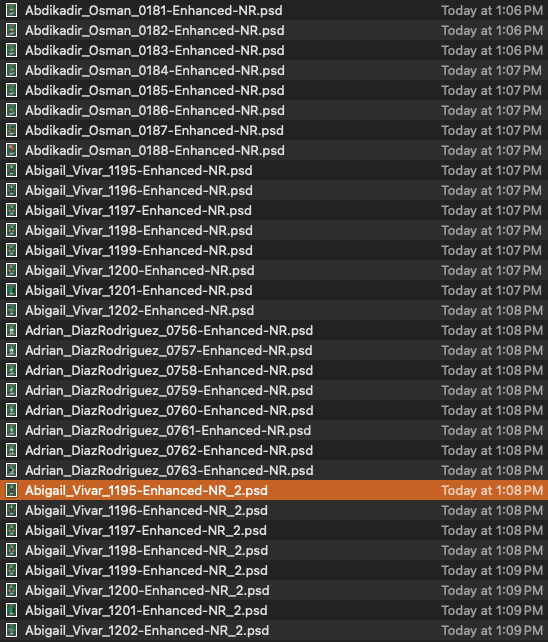Click the file icon for Adrian_DiazRodriguez_0763-Enhanced-NR.psd

pos(11,470)
